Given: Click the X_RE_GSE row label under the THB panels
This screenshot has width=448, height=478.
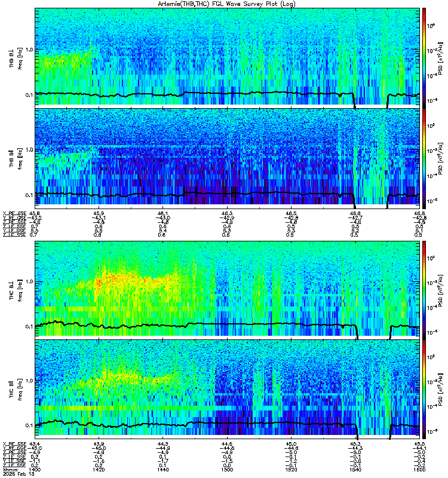Looking at the screenshot, I should click(x=14, y=213).
